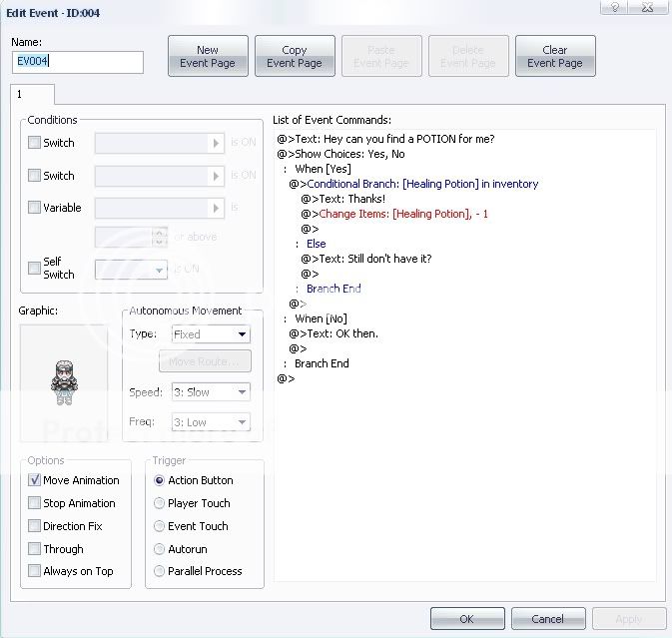The width and height of the screenshot is (672, 638).
Task: Select the Player Touch trigger
Action: click(160, 503)
